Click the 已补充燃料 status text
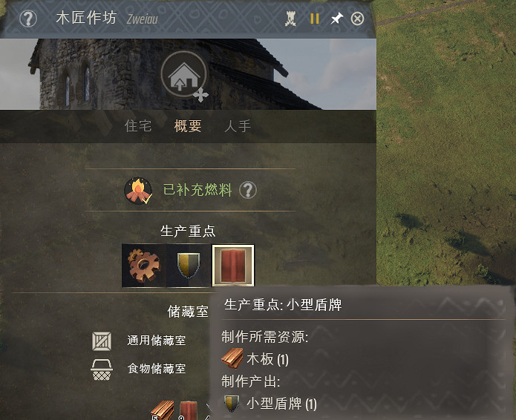516x420 pixels. [x=197, y=190]
